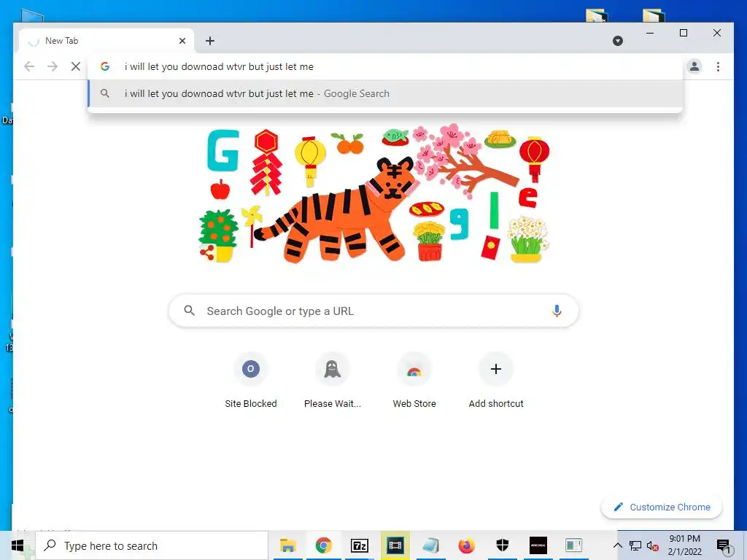Start voice search with the microphone icon

coord(557,311)
